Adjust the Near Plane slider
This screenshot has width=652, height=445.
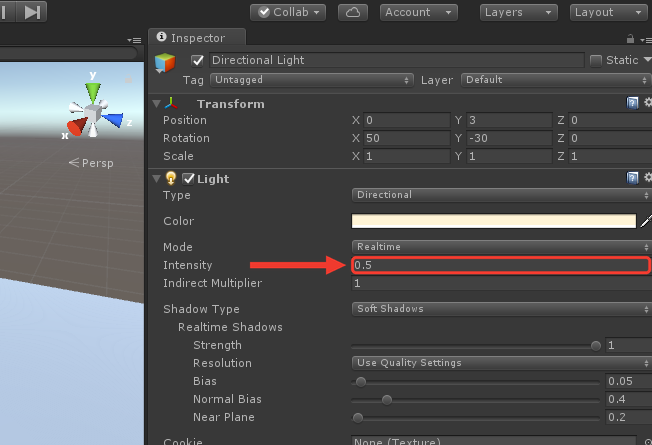point(358,418)
